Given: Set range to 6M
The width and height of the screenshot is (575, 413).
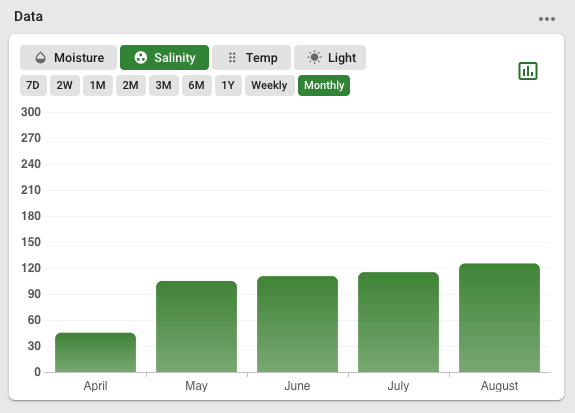Looking at the screenshot, I should pyautogui.click(x=197, y=85).
